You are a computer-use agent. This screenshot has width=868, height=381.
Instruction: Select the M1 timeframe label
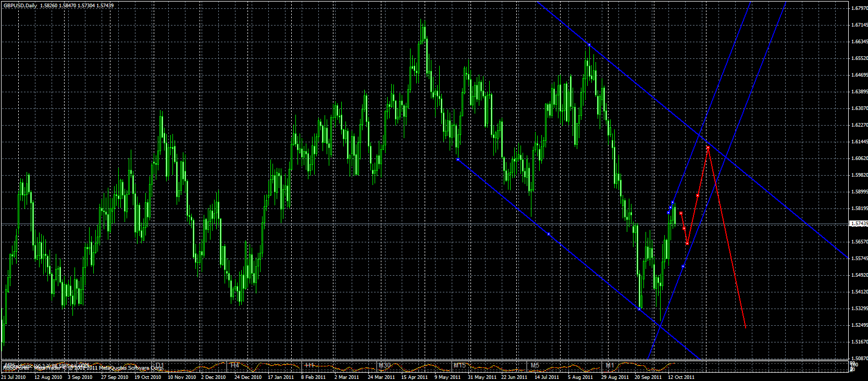click(x=610, y=365)
